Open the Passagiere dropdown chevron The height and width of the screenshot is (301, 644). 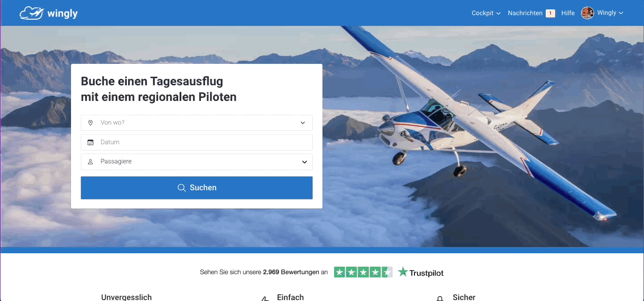click(305, 162)
